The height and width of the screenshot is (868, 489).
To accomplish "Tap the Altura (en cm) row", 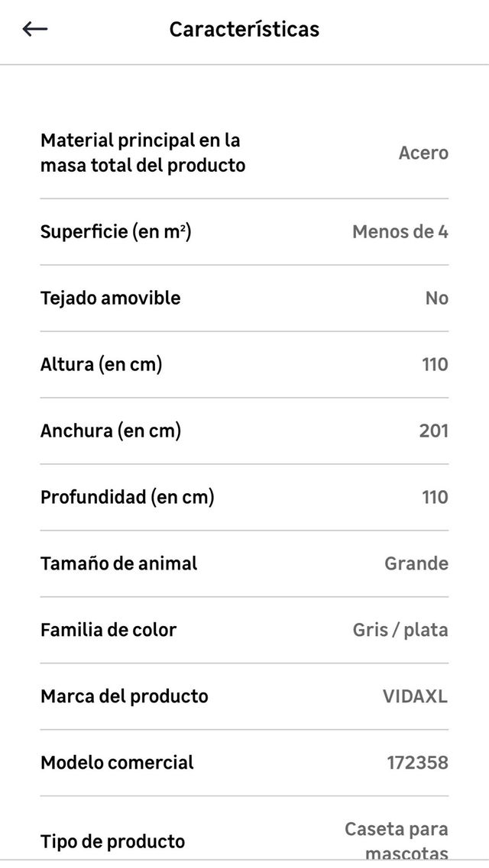I will [x=102, y=364].
